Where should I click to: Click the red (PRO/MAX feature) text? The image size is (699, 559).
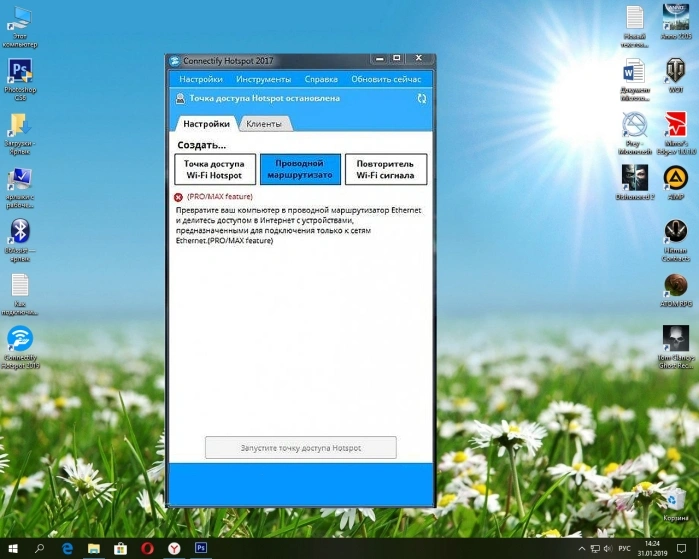(x=220, y=197)
